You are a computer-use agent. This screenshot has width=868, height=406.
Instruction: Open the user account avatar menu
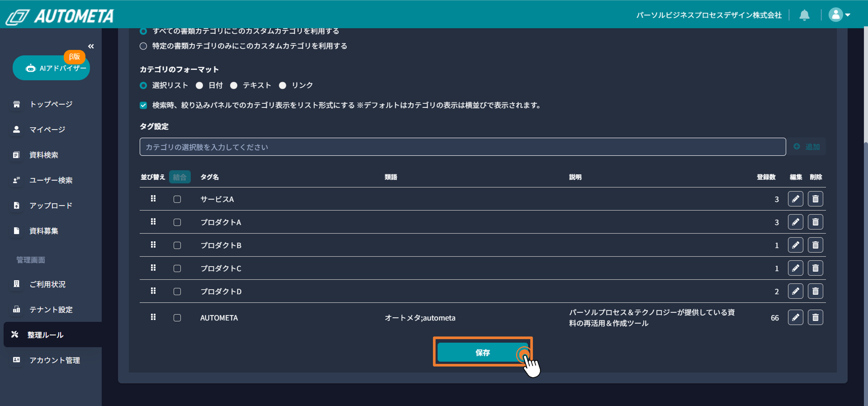839,15
